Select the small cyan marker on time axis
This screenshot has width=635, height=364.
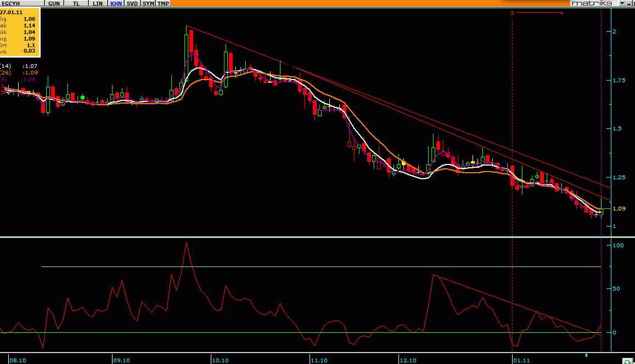coord(586,355)
